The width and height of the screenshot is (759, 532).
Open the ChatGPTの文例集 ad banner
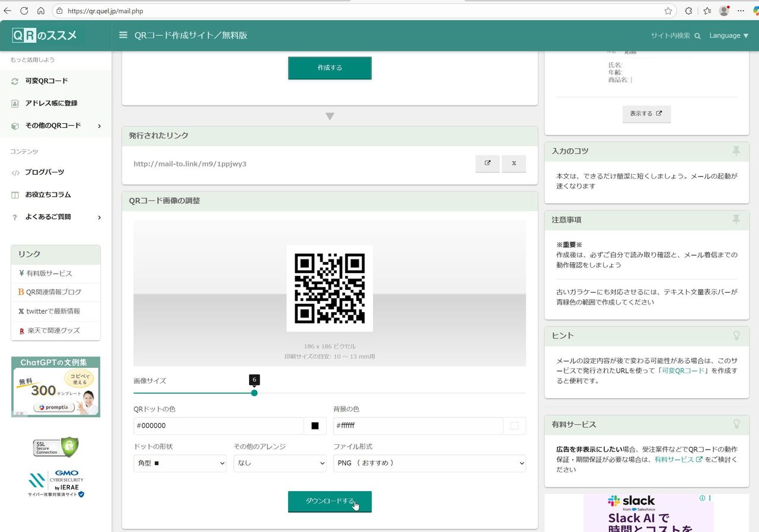pyautogui.click(x=56, y=387)
